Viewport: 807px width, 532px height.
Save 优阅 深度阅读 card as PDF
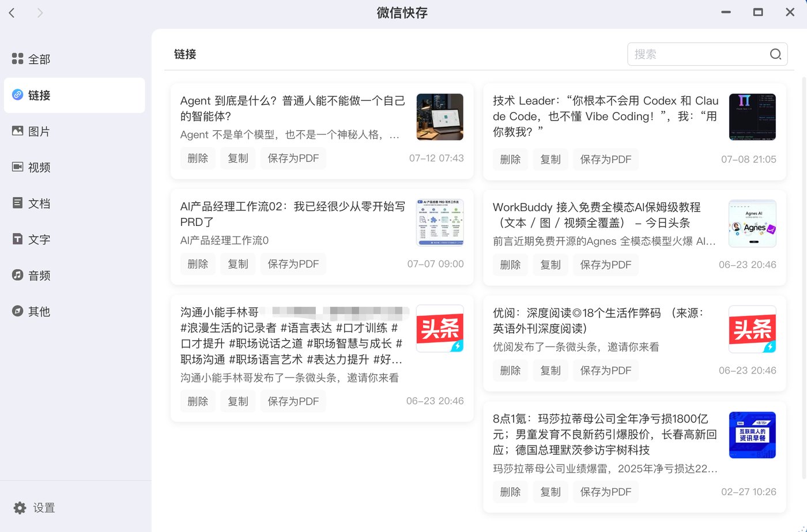point(606,371)
